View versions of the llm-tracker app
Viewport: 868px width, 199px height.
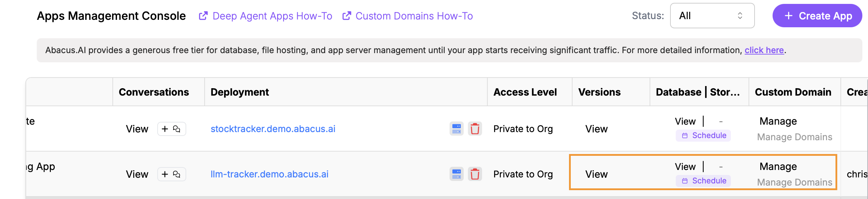click(596, 174)
